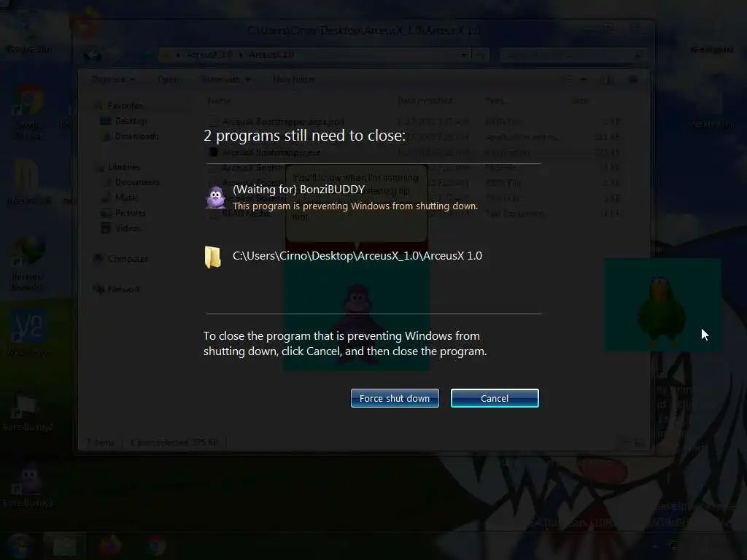Open the BonziBuddy2 desktop shortcut
The width and height of the screenshot is (747, 560).
tap(27, 413)
